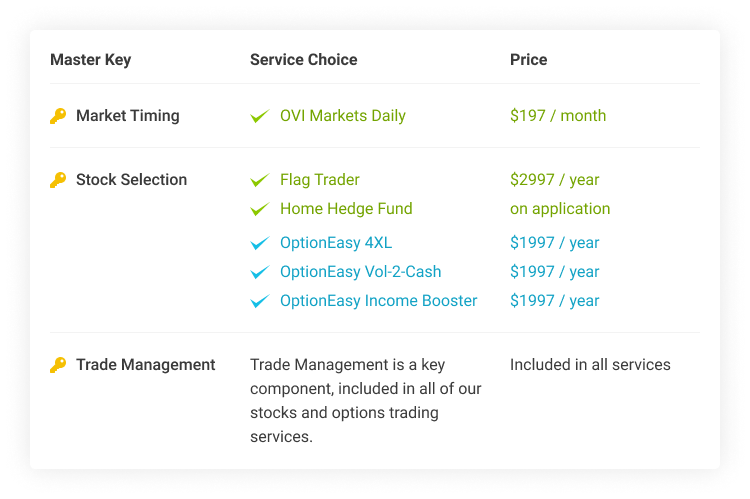Screen dimensions: 750x499
Task: Click the blue checkmark next to OptionEasy 4XL
Action: point(260,243)
